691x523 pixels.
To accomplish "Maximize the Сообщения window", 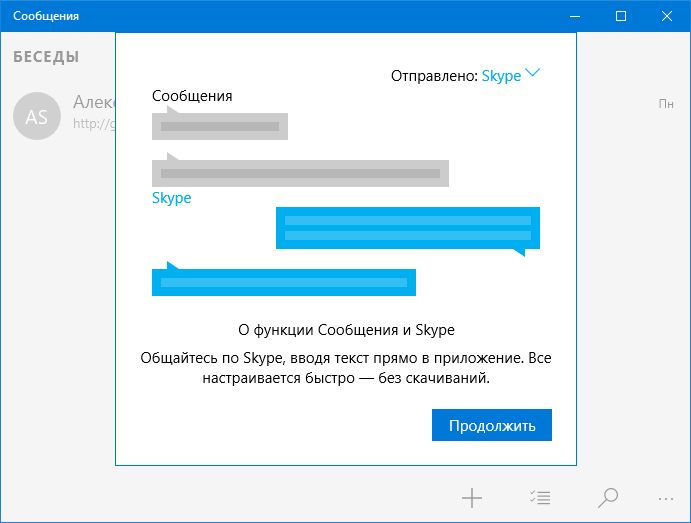I will (621, 16).
